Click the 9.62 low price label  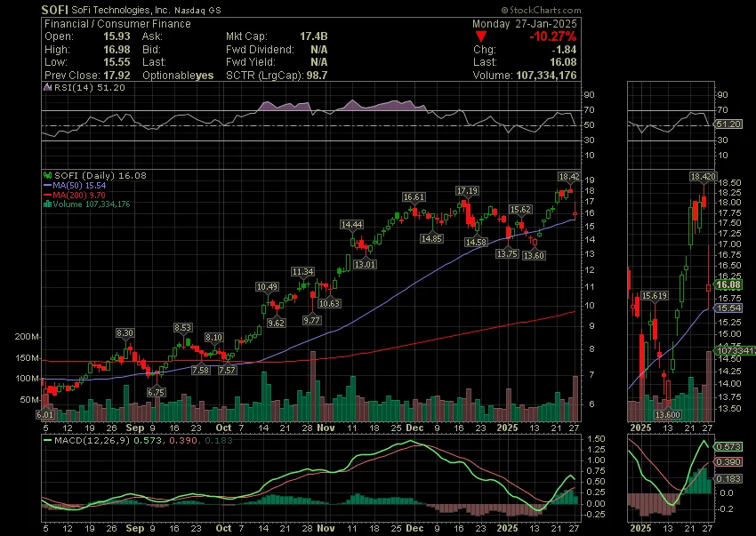pos(276,323)
